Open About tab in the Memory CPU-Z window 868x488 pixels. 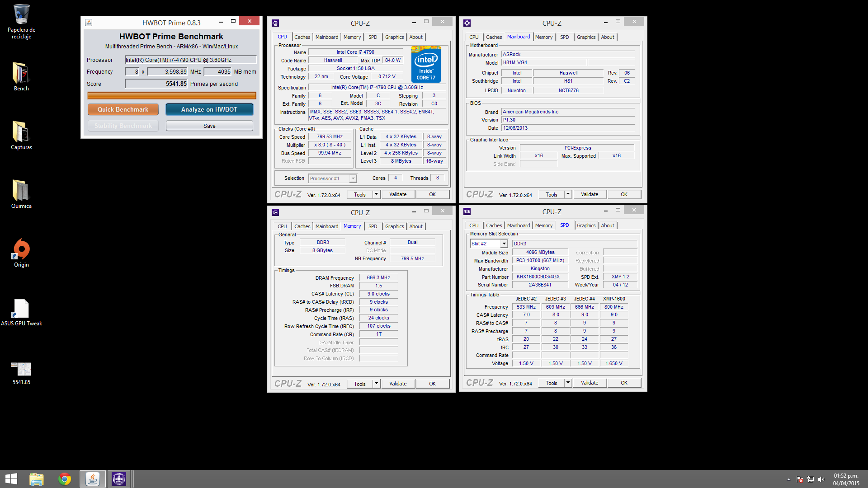[x=416, y=226]
